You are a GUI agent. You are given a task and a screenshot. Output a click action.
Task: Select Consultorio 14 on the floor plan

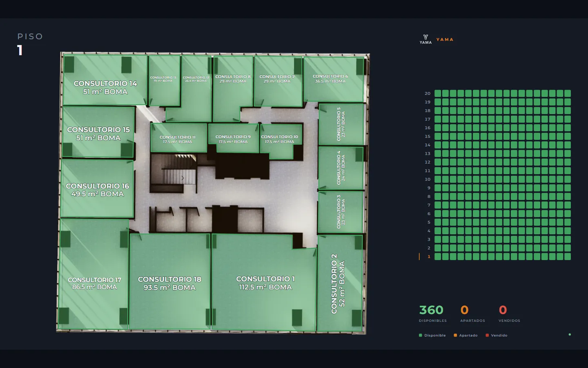(x=105, y=80)
